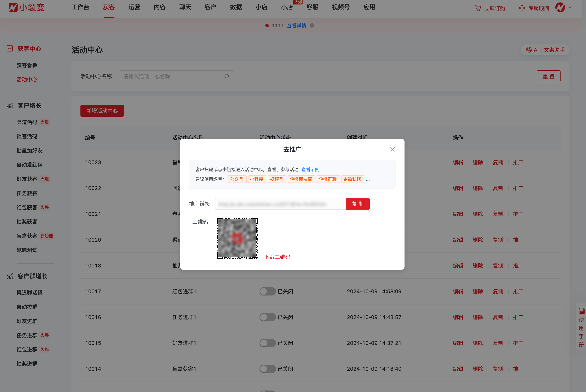The height and width of the screenshot is (392, 586).
Task: Click the announcement speaker icon
Action: [x=267, y=25]
